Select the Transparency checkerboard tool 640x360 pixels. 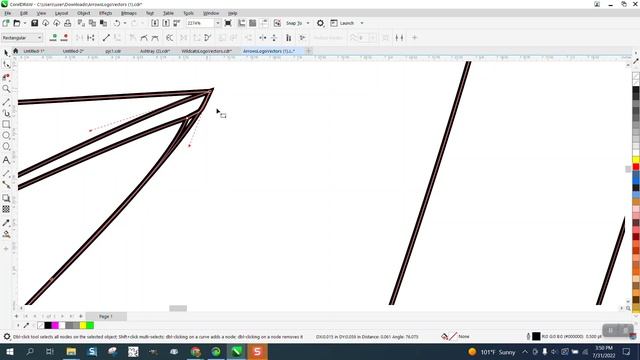(x=6, y=209)
